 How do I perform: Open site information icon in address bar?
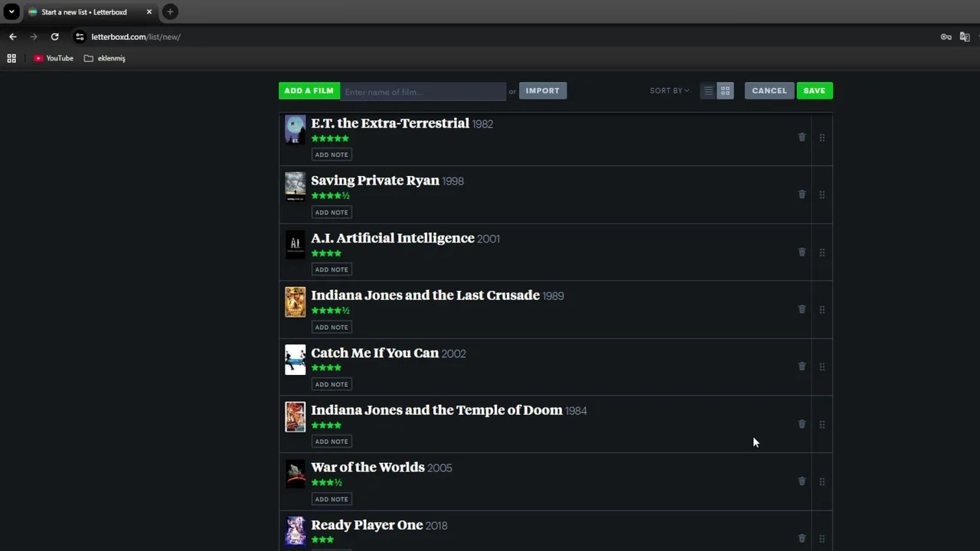79,37
